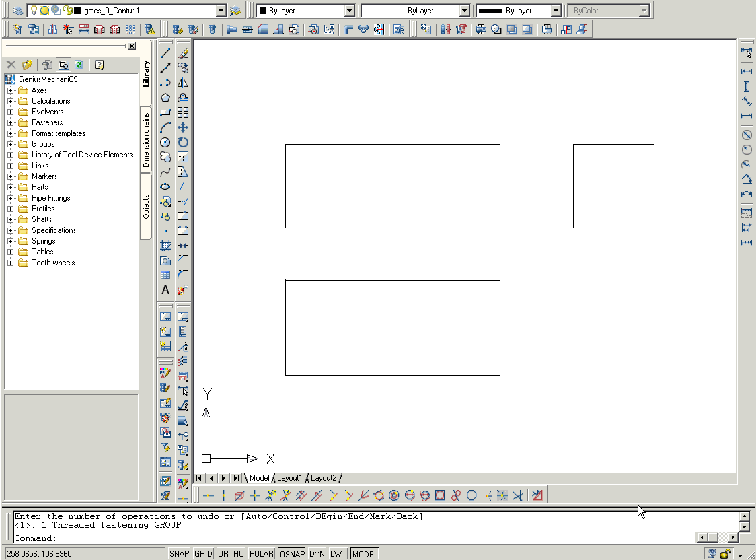Image resolution: width=756 pixels, height=560 pixels.
Task: Select Library of Tool Device Elements
Action: [82, 155]
